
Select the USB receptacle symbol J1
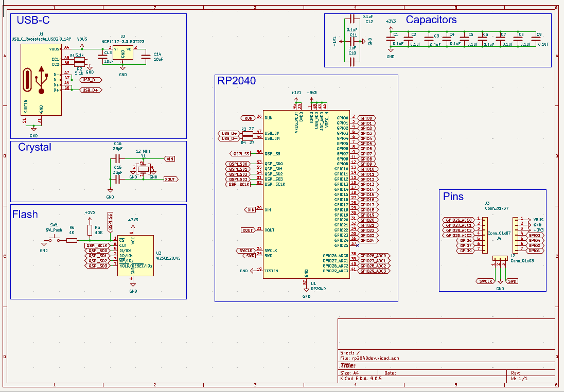[x=40, y=80]
